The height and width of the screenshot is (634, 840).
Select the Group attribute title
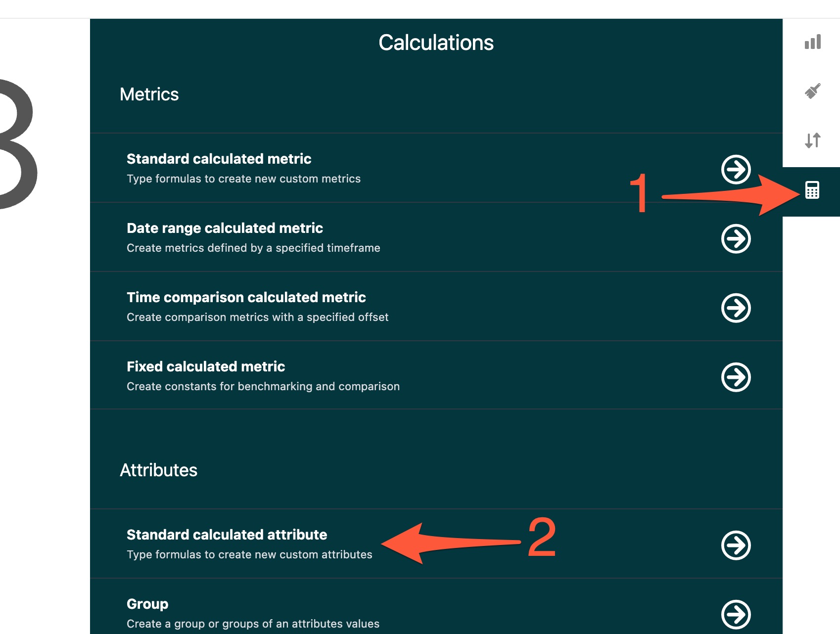coord(147,604)
